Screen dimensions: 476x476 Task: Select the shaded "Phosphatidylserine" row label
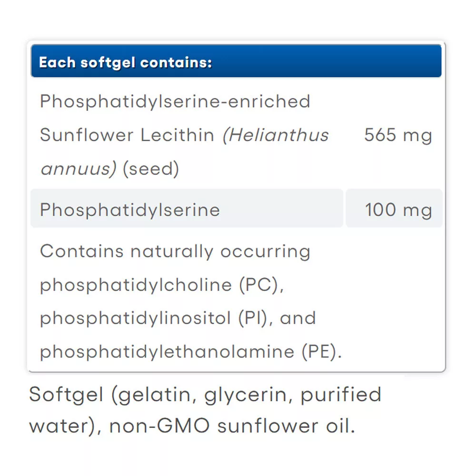click(130, 210)
